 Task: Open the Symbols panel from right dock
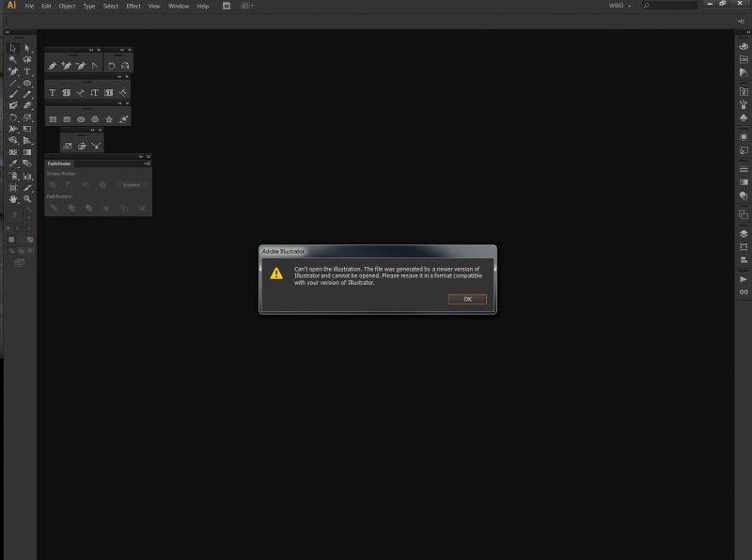(744, 117)
